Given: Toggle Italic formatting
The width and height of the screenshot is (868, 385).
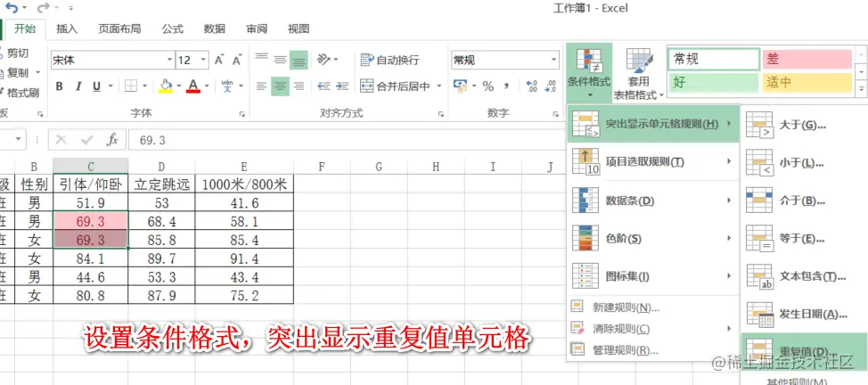Looking at the screenshot, I should pyautogui.click(x=78, y=86).
